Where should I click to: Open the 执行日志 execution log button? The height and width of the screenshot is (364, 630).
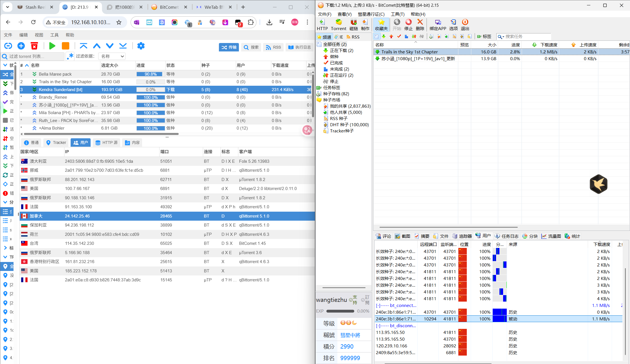tap(300, 47)
